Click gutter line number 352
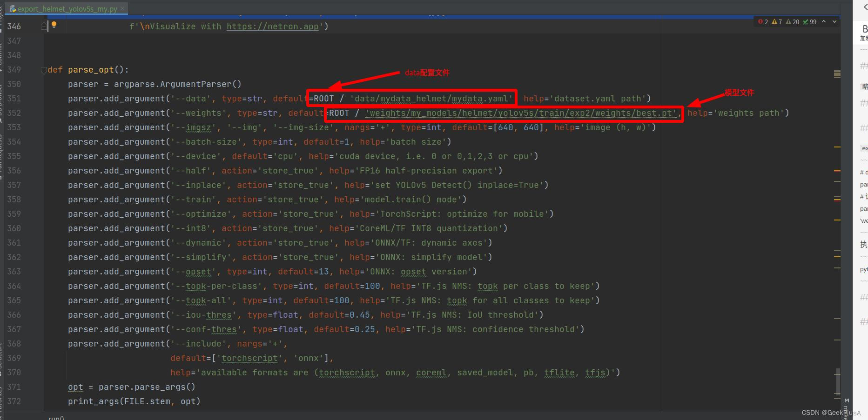 tap(14, 113)
